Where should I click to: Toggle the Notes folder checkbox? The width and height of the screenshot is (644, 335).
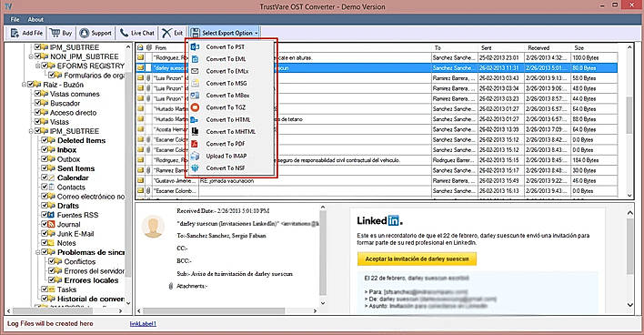tap(45, 243)
